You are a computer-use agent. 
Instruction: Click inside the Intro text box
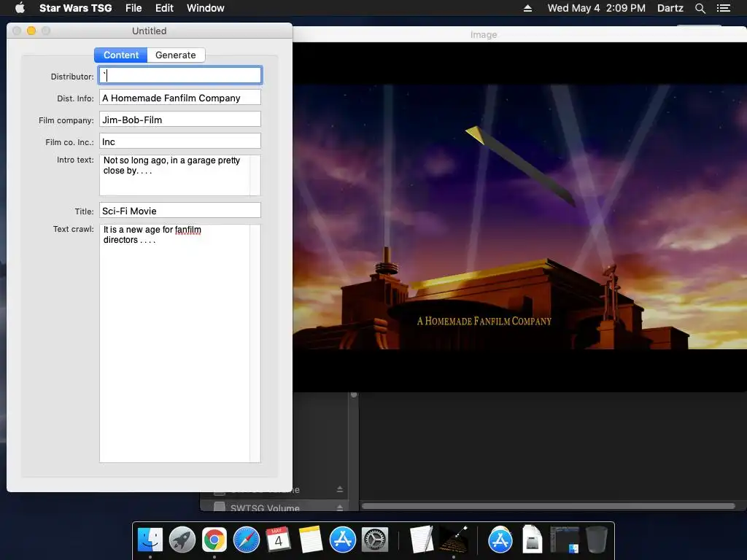pyautogui.click(x=174, y=175)
